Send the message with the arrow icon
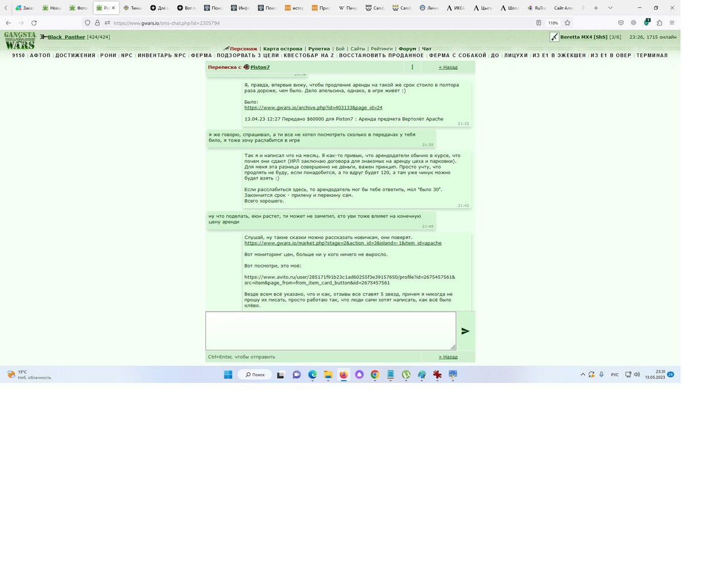Viewport: 728px width, 568px height. (x=465, y=331)
